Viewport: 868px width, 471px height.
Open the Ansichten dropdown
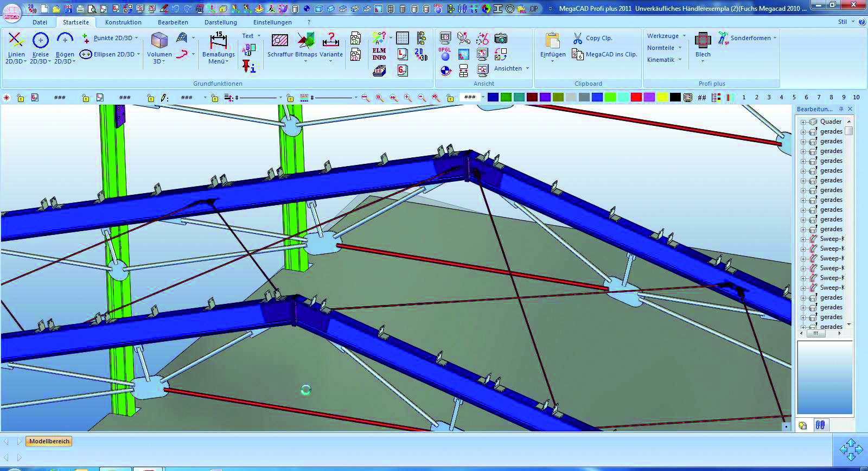(x=511, y=68)
